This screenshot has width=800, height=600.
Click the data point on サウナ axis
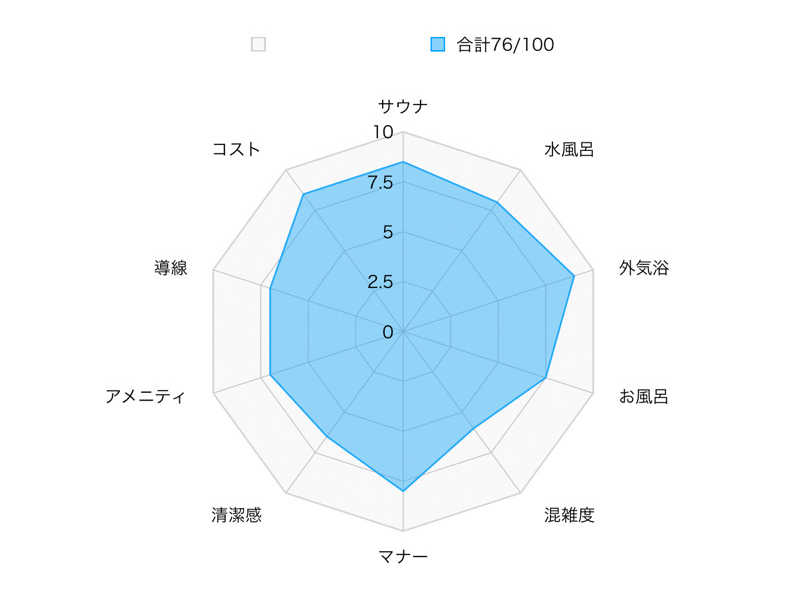click(403, 162)
